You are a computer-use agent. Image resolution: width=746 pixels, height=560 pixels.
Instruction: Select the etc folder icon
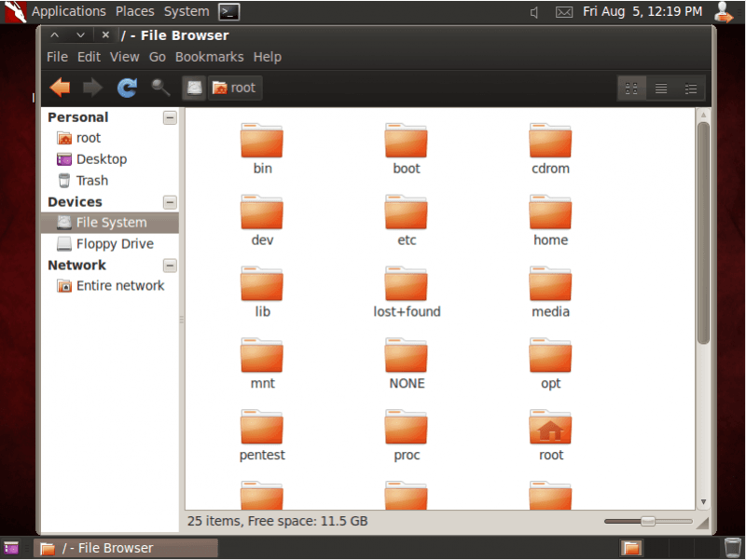pos(407,212)
